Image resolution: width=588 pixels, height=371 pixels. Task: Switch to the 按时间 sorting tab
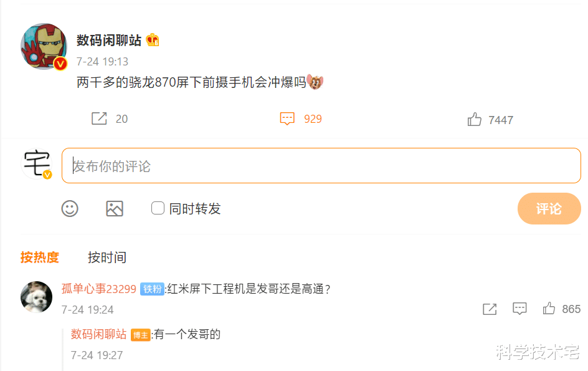(x=107, y=257)
